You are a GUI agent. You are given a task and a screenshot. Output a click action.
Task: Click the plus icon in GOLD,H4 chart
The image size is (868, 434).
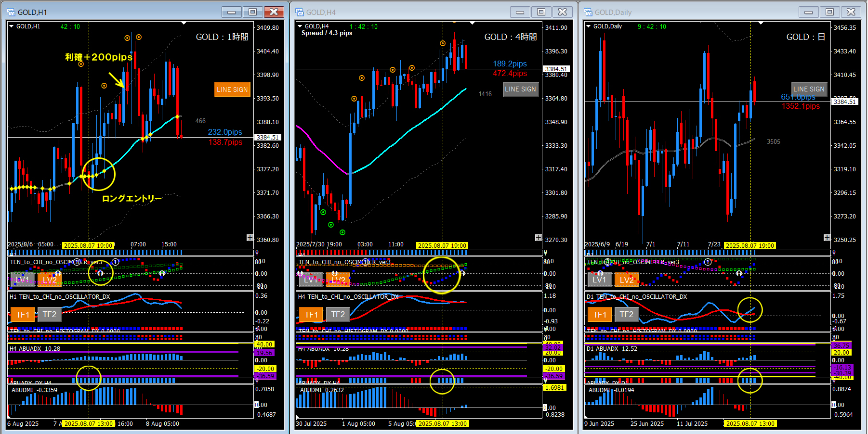(539, 238)
